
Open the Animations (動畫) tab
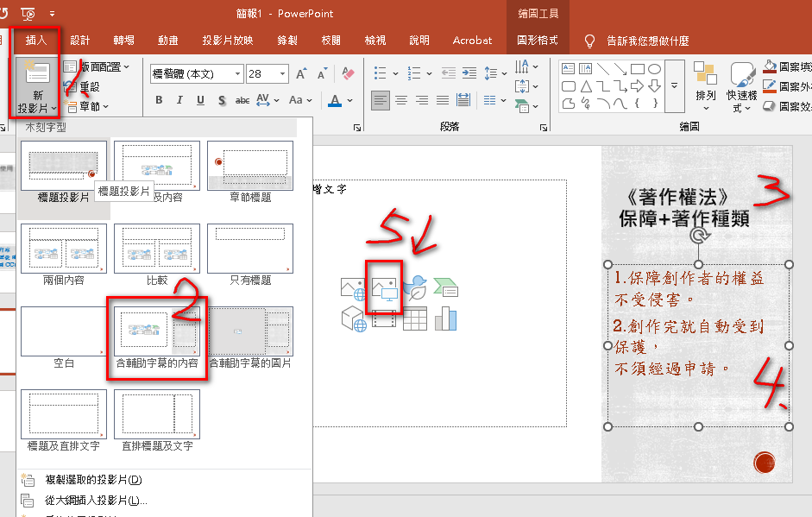point(167,41)
